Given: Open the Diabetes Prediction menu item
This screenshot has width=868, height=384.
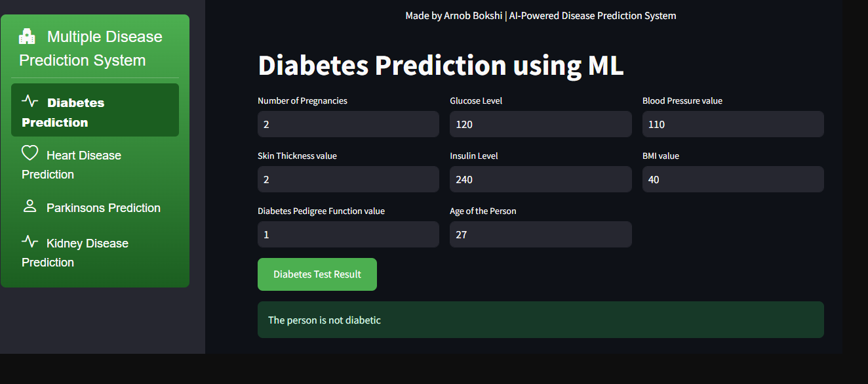Looking at the screenshot, I should pos(95,110).
